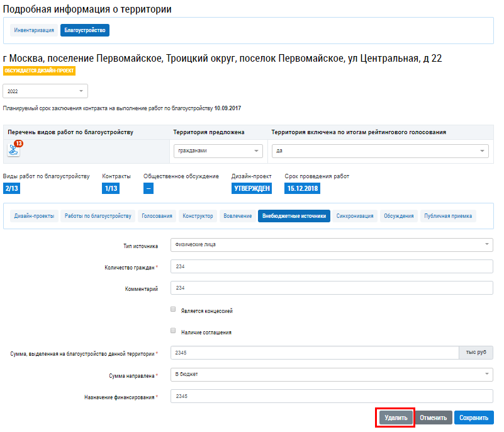504x432 pixels.
Task: Click the 'Назначение финансирования' input field
Action: click(332, 396)
